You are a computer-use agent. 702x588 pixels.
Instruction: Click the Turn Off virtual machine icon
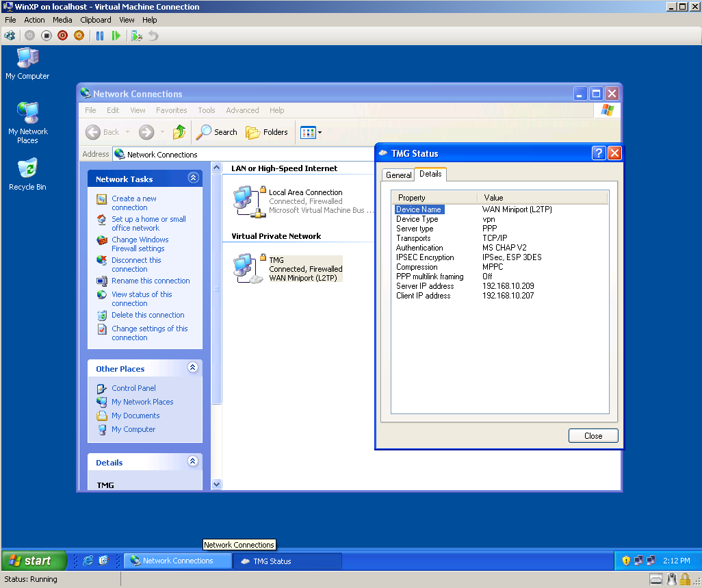tap(47, 36)
